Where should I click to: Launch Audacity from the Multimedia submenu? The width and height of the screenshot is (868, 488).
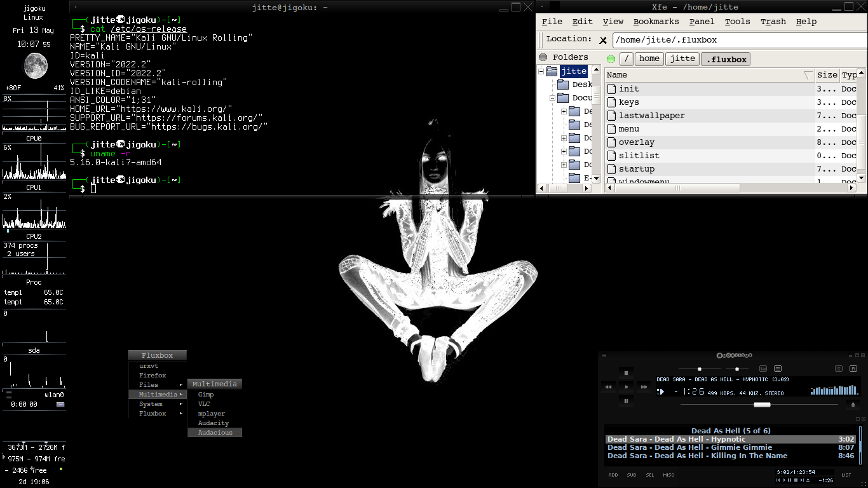coord(215,423)
